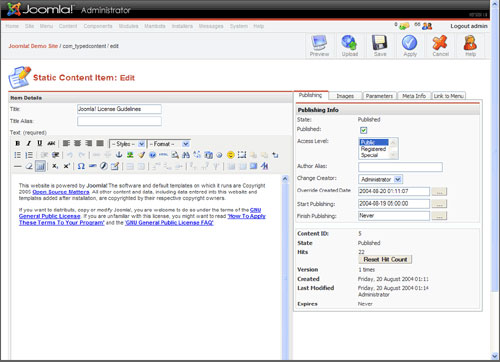Click the logged-in users icon in header
This screenshot has height=362, width=500.
point(427,26)
